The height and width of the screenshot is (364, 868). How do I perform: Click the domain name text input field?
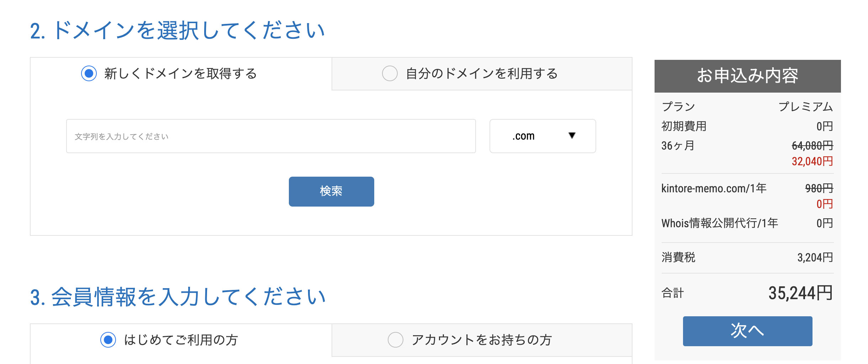[271, 136]
